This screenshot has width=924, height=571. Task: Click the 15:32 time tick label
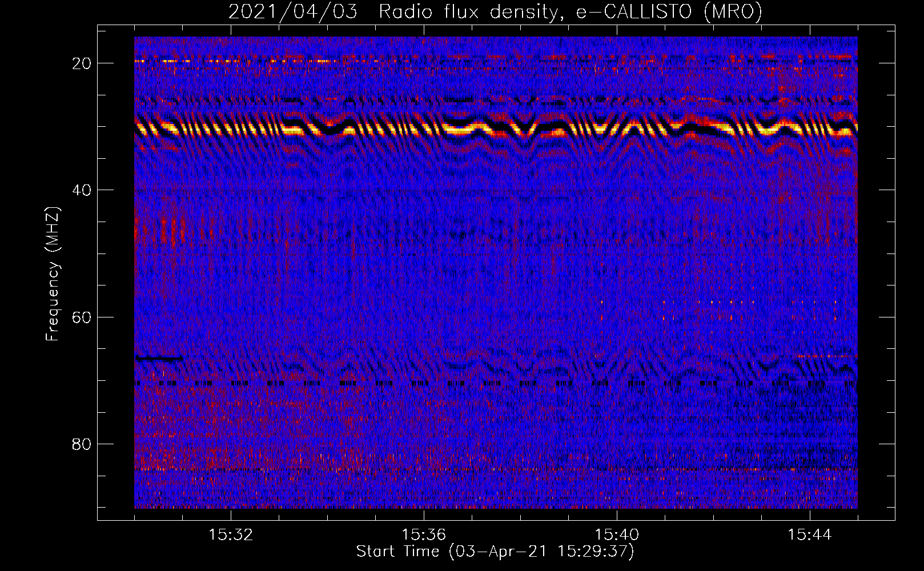231,535
